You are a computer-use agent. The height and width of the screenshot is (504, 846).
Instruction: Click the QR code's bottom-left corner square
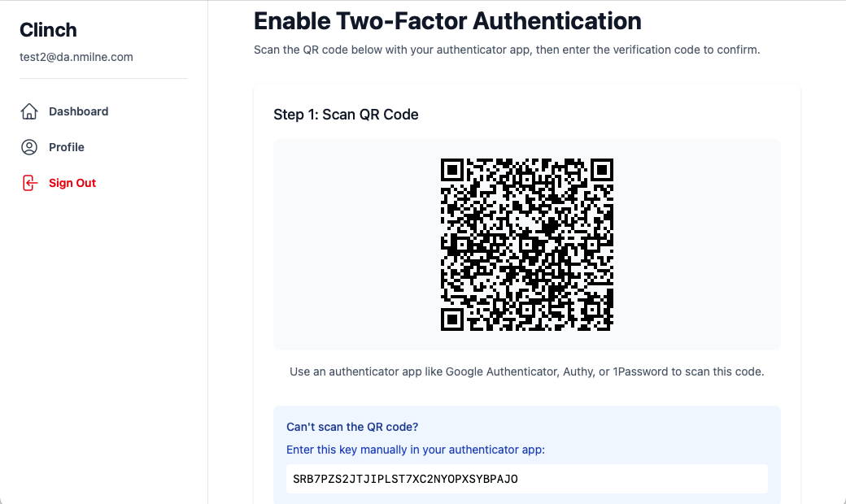click(452, 319)
